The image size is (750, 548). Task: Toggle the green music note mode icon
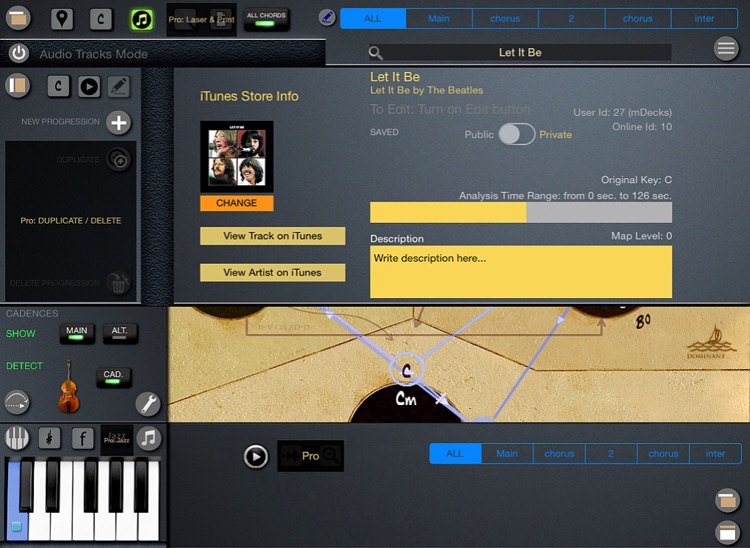(x=142, y=20)
